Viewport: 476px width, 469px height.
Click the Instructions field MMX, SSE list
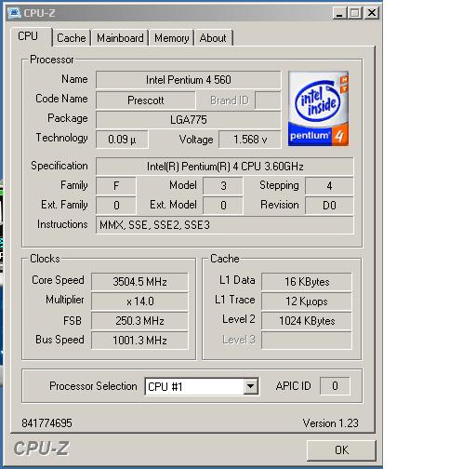click(225, 225)
